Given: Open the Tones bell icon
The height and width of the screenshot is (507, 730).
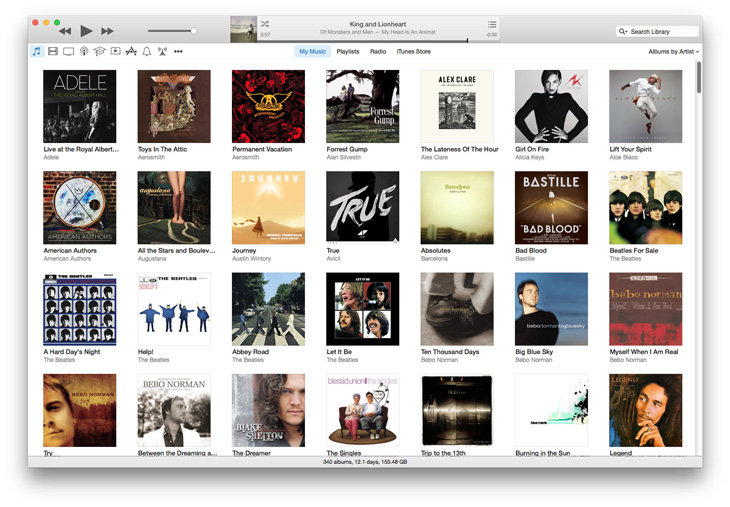Looking at the screenshot, I should [147, 51].
